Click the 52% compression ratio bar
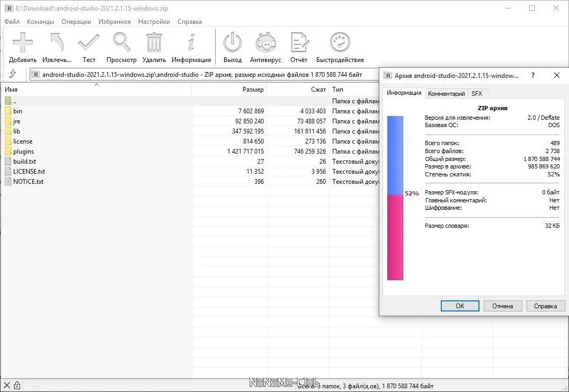The width and height of the screenshot is (569, 392). click(395, 198)
